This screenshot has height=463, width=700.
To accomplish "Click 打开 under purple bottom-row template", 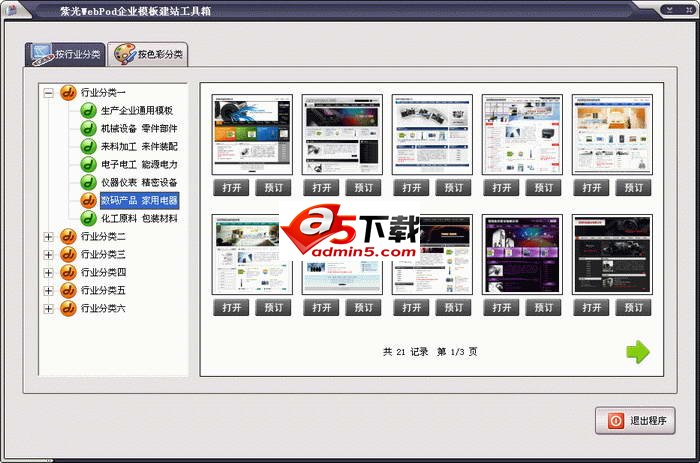I will (501, 308).
